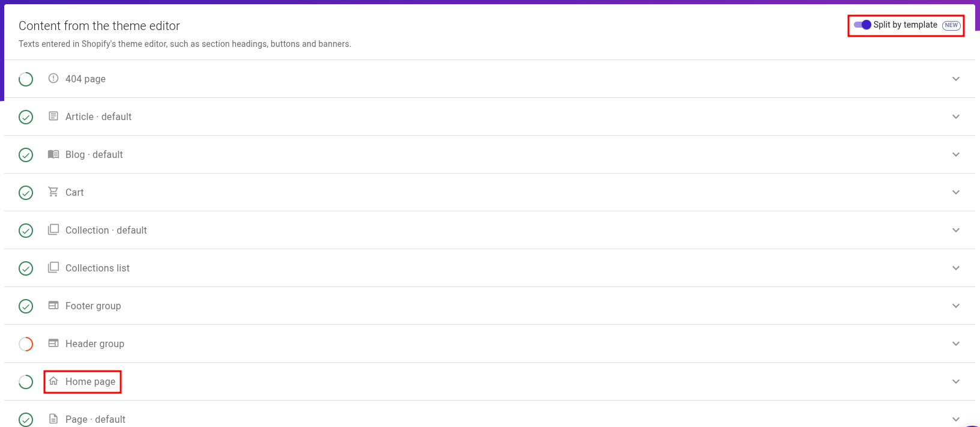Click the Collection default completed checkmark
980x427 pixels.
[26, 231]
